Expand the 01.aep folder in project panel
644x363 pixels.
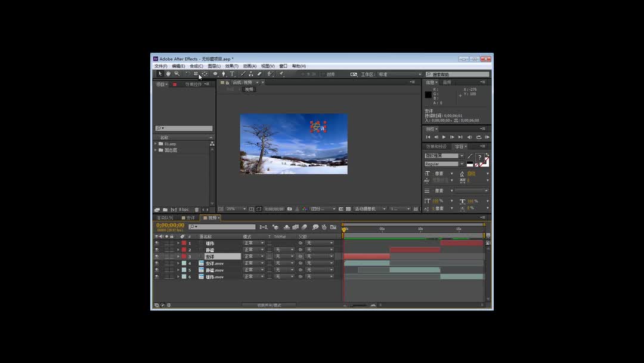(x=156, y=144)
